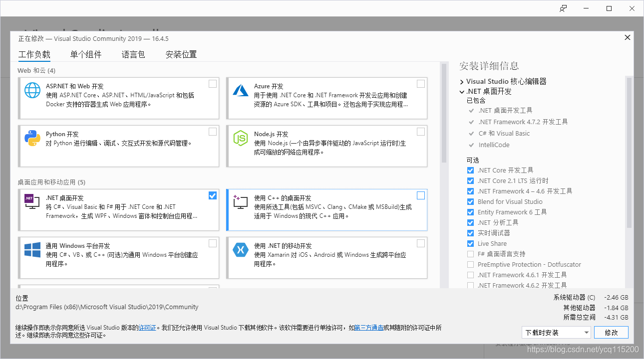Click the Xamarin mobile development icon

(x=241, y=250)
